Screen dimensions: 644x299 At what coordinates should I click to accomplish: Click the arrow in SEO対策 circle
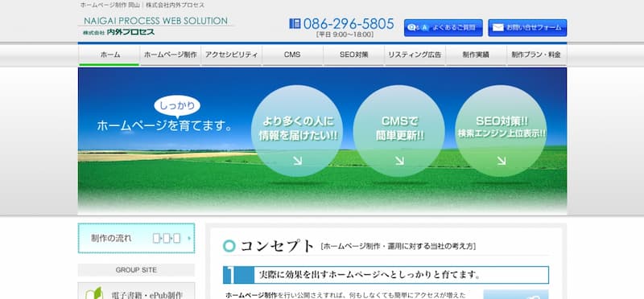pos(501,161)
